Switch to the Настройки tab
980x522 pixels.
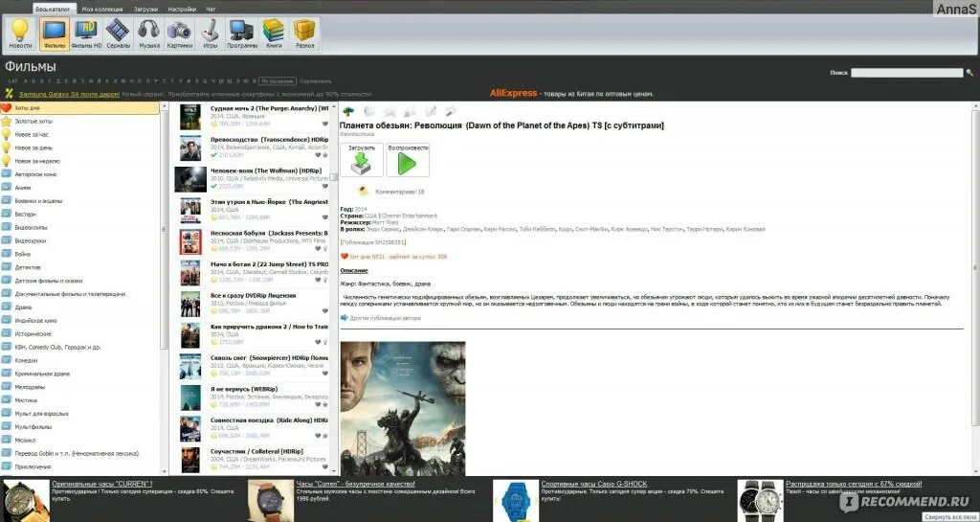tap(182, 10)
